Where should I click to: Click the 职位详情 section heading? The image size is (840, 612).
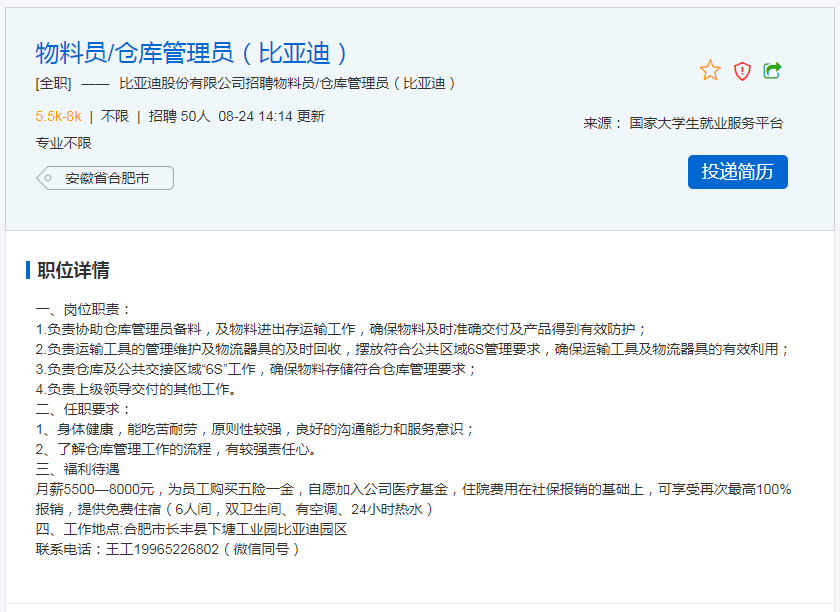pos(73,270)
